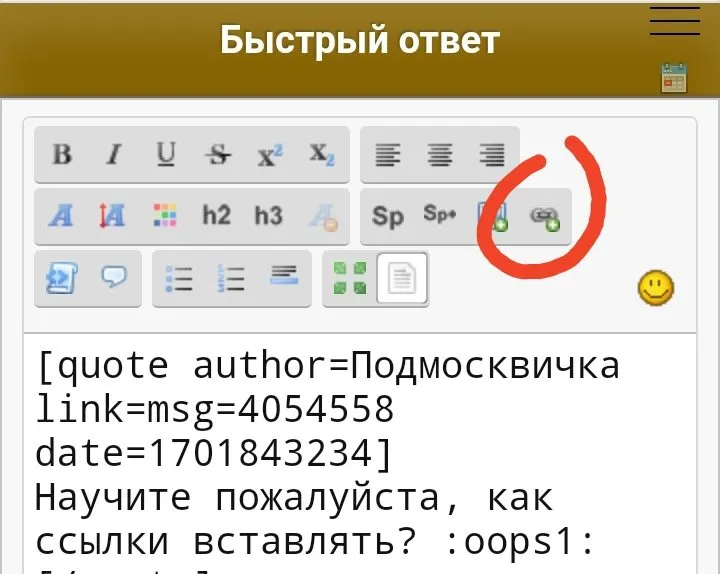Image resolution: width=720 pixels, height=574 pixels.
Task: Open the calendar icon in header
Action: point(674,78)
